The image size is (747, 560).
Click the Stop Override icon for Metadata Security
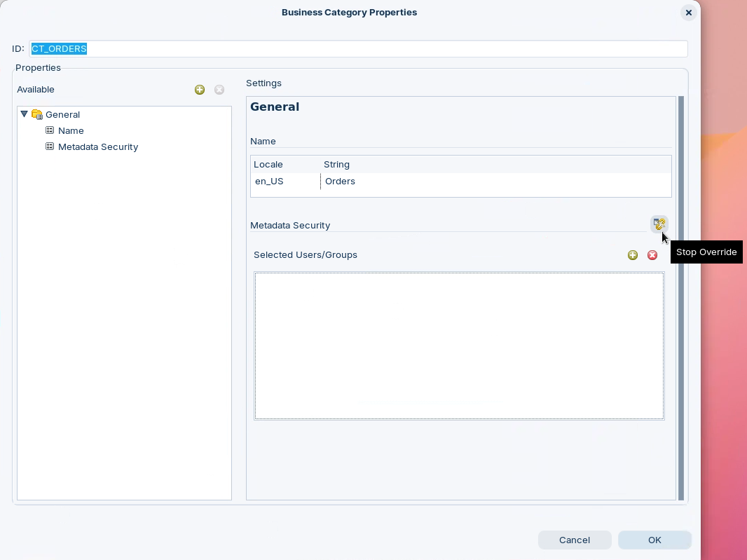click(x=659, y=224)
